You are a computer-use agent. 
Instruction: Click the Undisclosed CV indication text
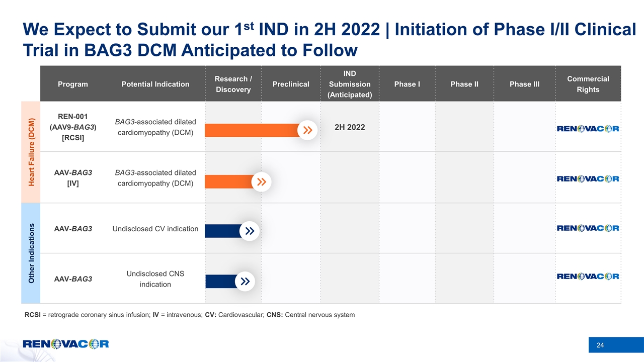(155, 229)
